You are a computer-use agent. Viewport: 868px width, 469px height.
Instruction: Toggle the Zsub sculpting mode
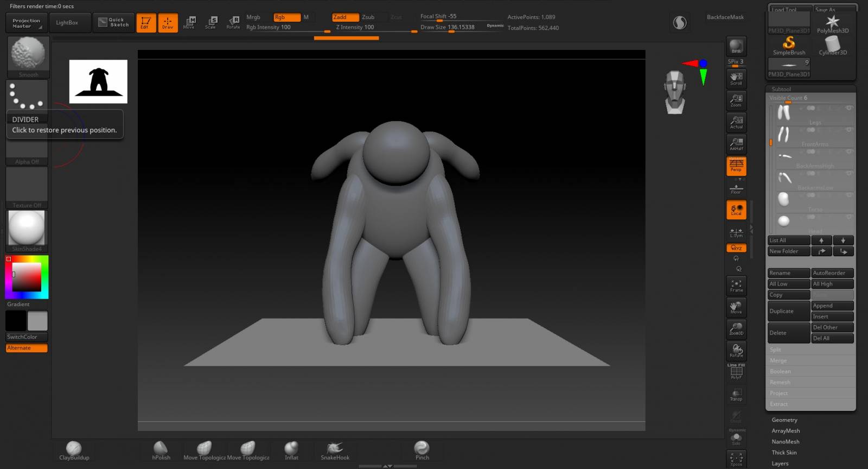[x=368, y=17]
